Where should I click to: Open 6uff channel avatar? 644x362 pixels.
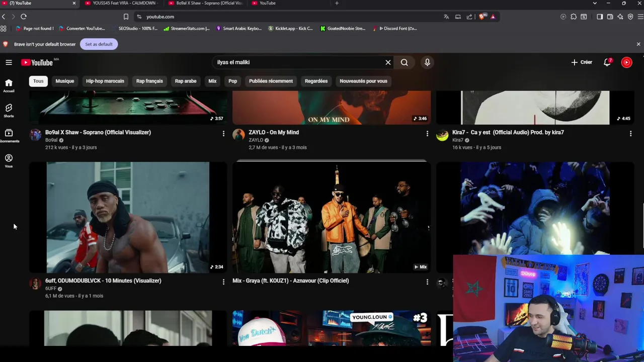pos(35,283)
